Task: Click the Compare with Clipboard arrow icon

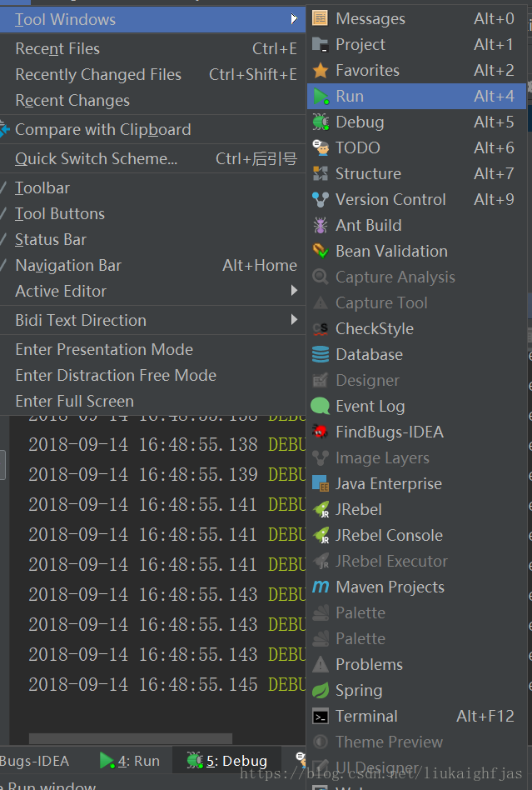Action: [4, 129]
